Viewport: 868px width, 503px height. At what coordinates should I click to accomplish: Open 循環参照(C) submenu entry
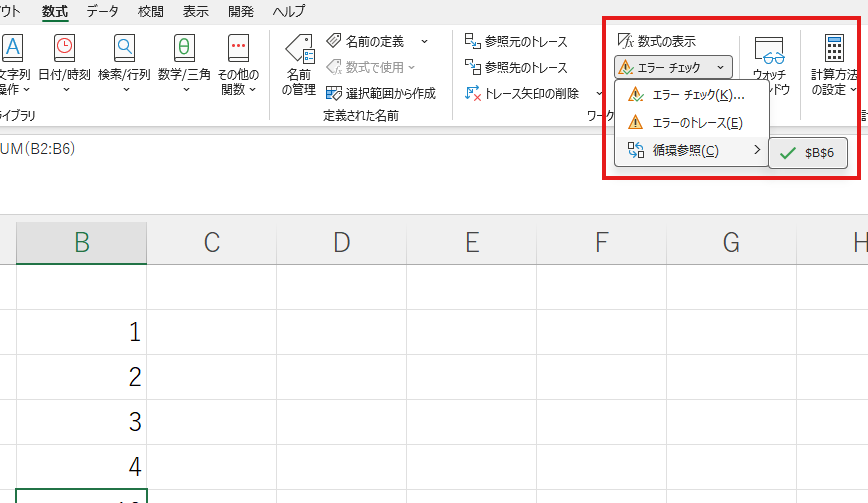point(692,150)
